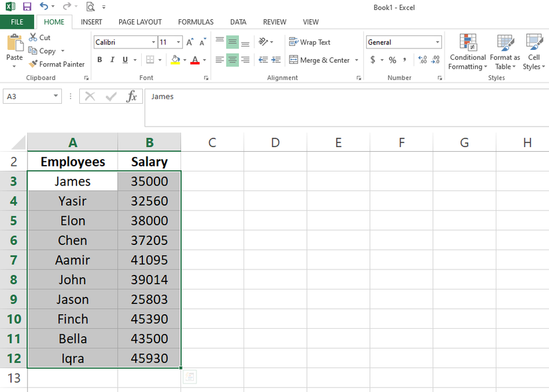Click the Accounting Number Format dollar icon
Screen dimensions: 549x392
[x=373, y=60]
